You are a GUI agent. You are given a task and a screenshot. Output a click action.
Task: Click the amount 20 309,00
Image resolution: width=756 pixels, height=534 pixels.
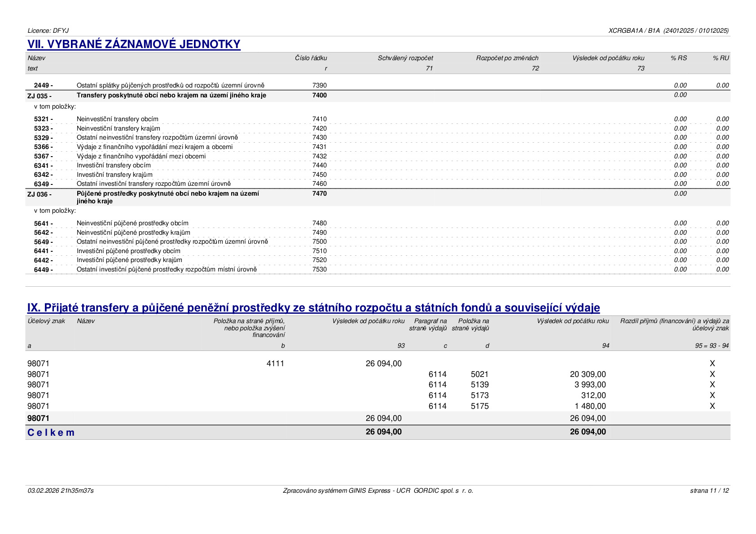click(588, 374)
